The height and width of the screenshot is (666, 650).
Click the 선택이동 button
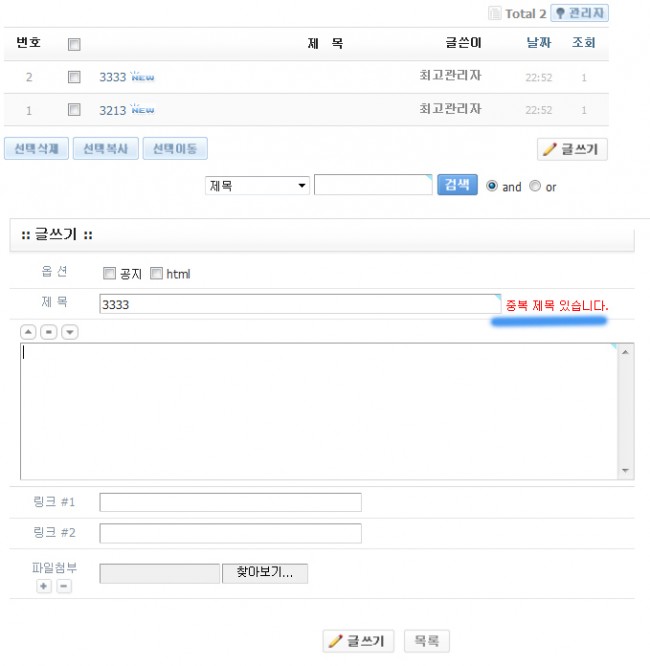[x=175, y=149]
